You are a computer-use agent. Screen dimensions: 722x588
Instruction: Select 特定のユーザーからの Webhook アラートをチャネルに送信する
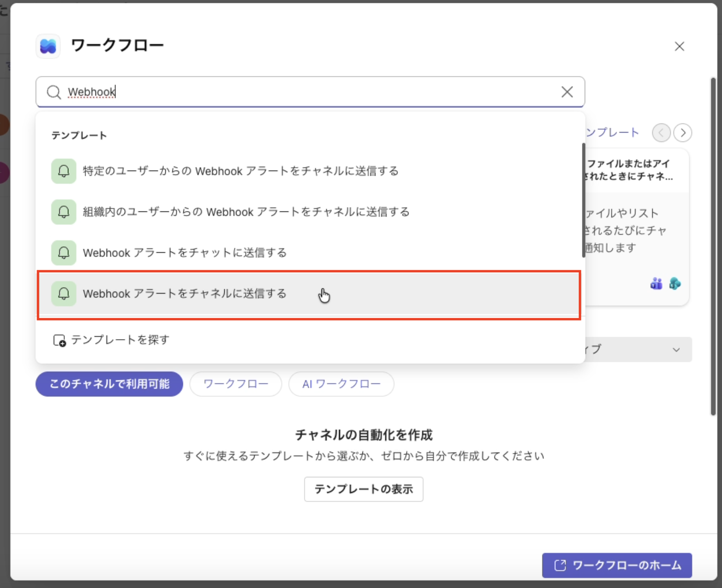309,171
